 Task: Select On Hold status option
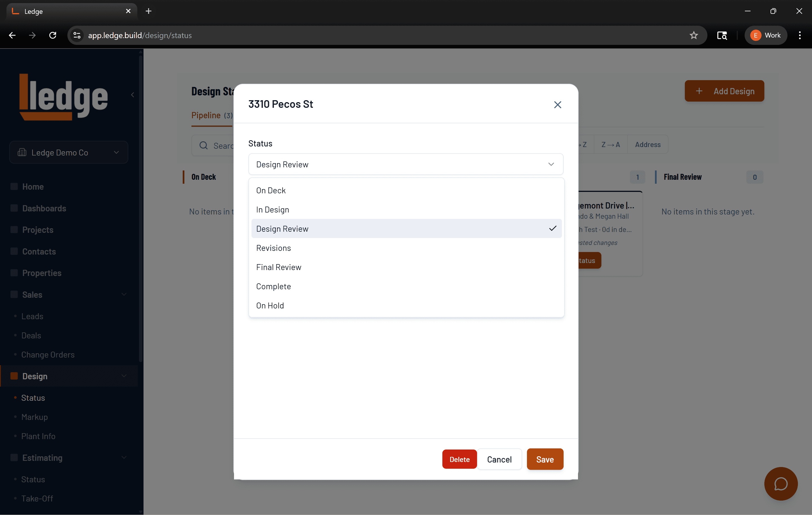pyautogui.click(x=406, y=306)
